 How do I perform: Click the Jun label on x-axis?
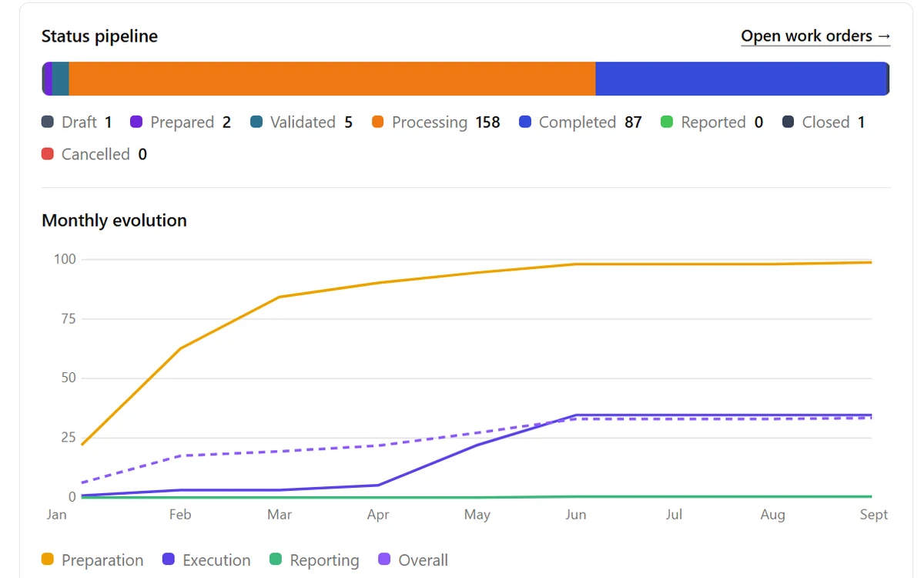click(576, 514)
